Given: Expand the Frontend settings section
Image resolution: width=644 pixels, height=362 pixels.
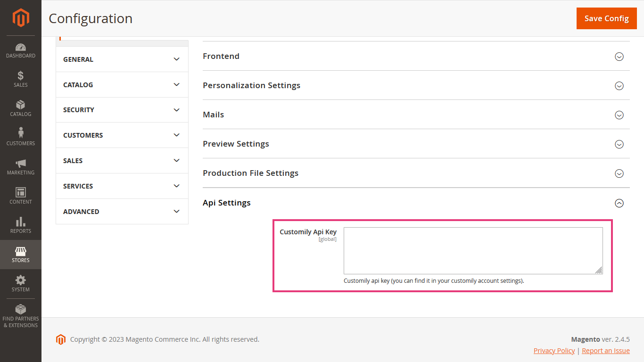Looking at the screenshot, I should coord(619,57).
